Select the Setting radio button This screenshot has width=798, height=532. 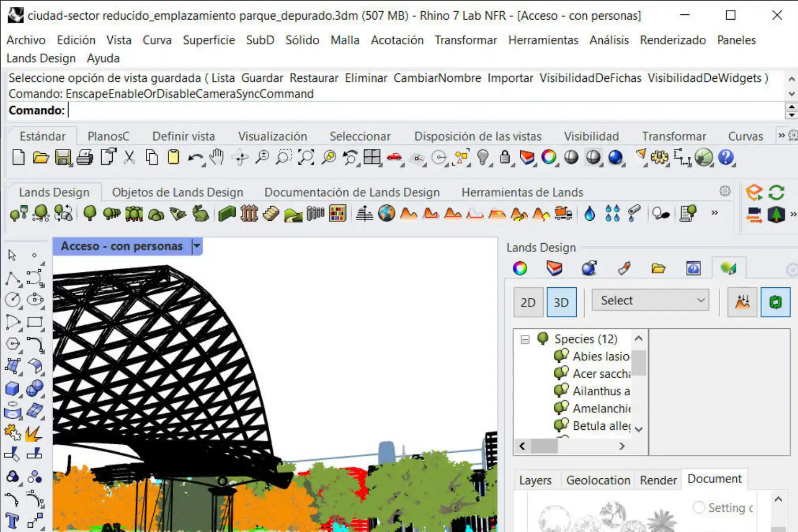(699, 507)
